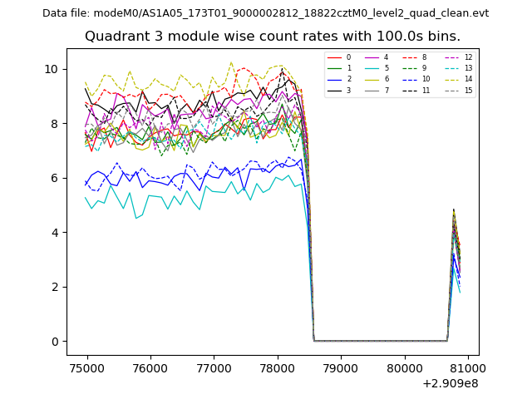
Task: Click the y-axis tick label 6
Action: point(56,178)
